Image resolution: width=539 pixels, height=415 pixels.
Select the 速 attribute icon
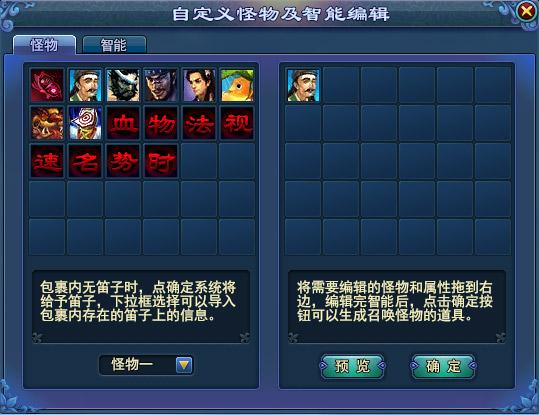point(47,161)
